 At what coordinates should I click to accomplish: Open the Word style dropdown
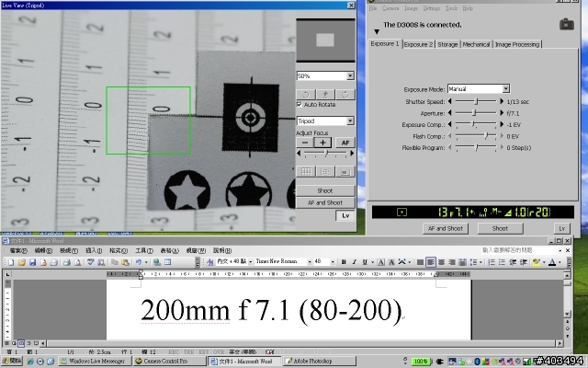(x=250, y=261)
